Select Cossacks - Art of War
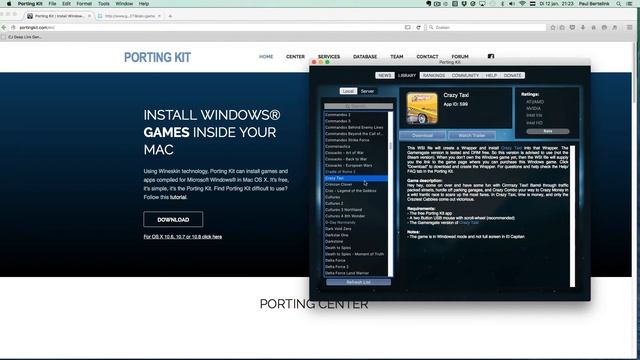 [x=356, y=153]
